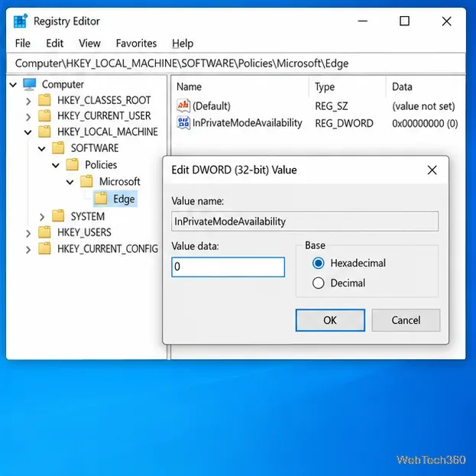Screen dimensions: 476x476
Task: Click the Computer monitor icon in tree
Action: [30, 84]
